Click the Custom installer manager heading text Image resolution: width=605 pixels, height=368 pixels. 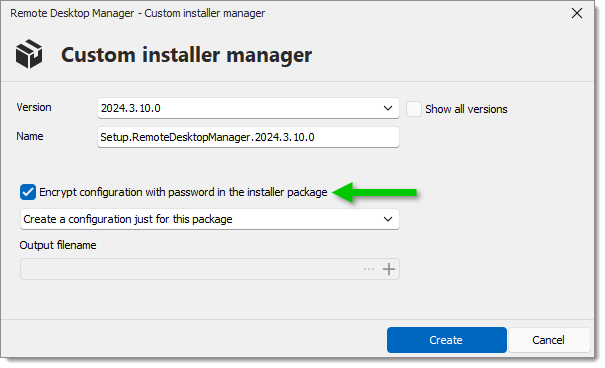(186, 55)
